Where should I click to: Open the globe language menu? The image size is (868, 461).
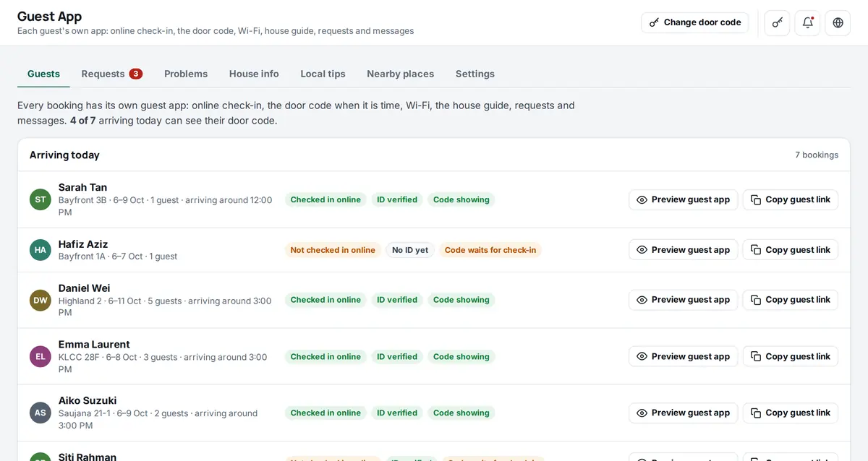pyautogui.click(x=838, y=22)
